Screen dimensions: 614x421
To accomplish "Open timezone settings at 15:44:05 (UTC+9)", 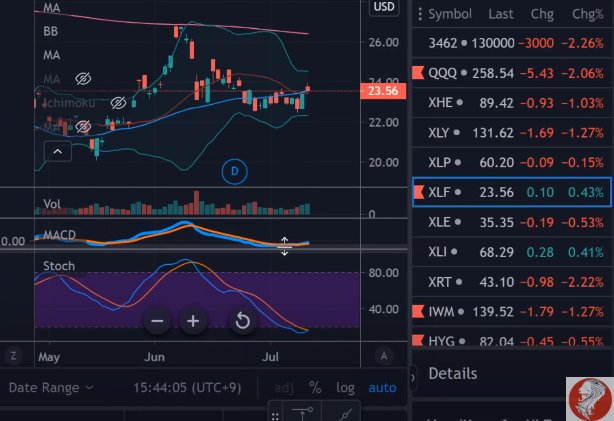I will pyautogui.click(x=187, y=387).
